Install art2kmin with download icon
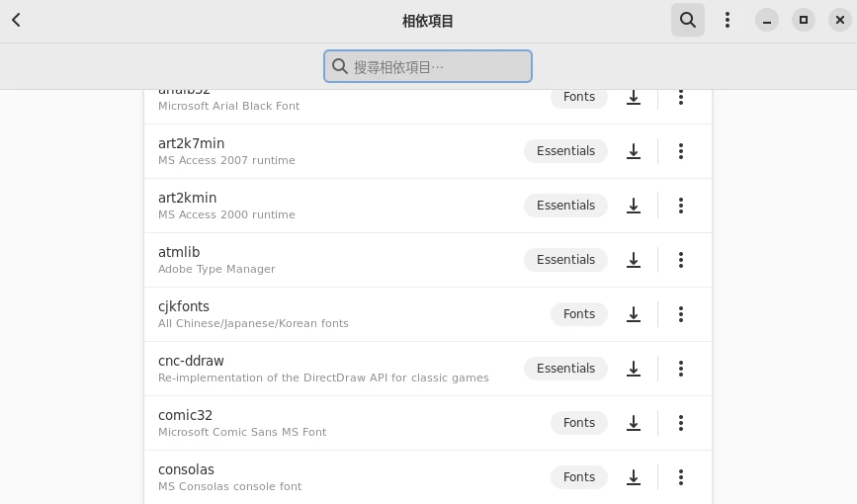 (x=634, y=206)
